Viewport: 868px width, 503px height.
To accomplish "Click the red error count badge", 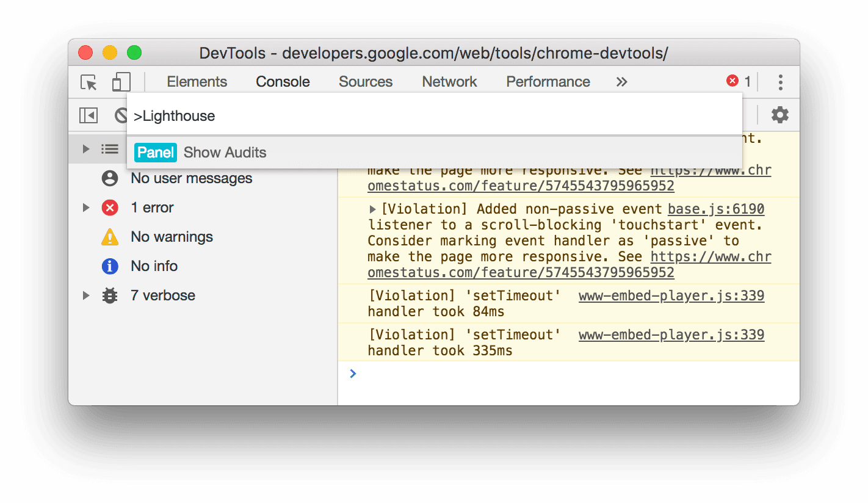I will point(732,80).
